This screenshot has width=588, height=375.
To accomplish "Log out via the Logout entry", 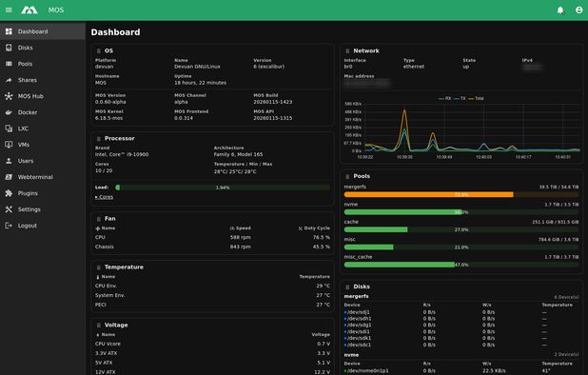I will pos(43,226).
